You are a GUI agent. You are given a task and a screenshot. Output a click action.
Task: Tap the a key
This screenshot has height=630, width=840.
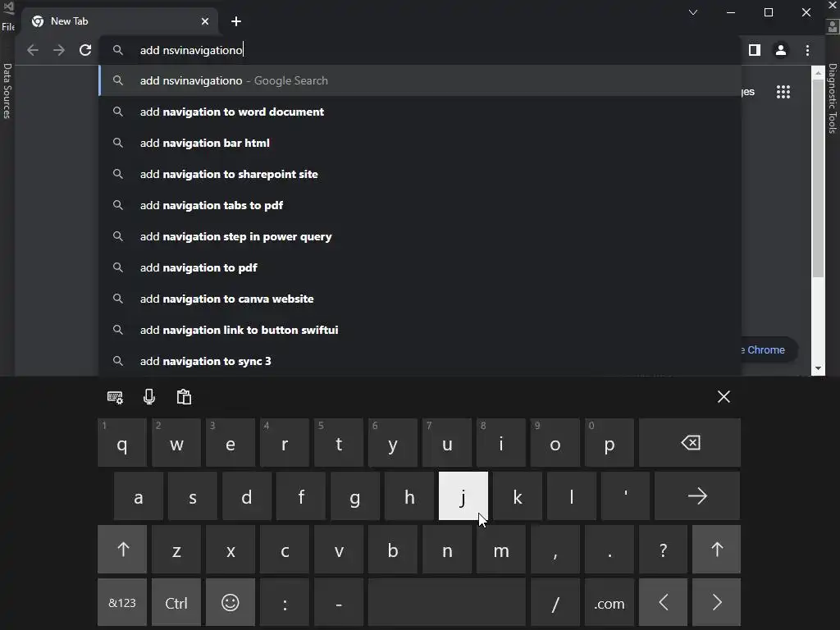[x=138, y=496]
